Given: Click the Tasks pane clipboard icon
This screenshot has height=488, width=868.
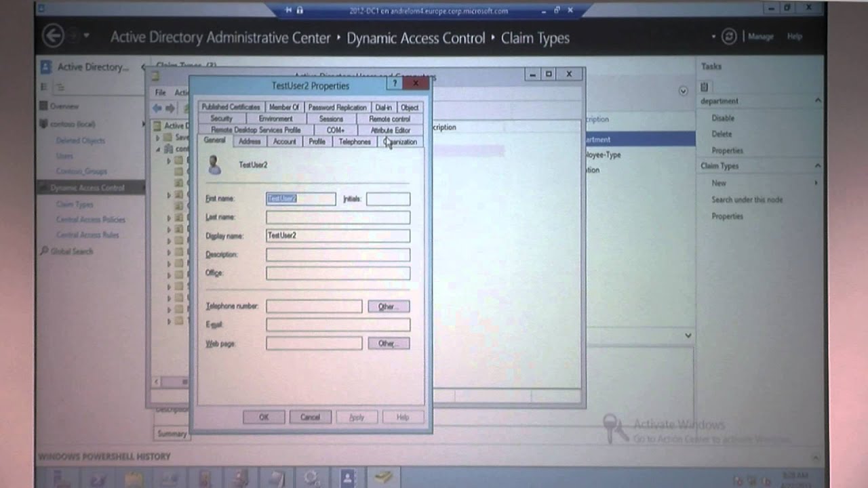Looking at the screenshot, I should [x=705, y=87].
